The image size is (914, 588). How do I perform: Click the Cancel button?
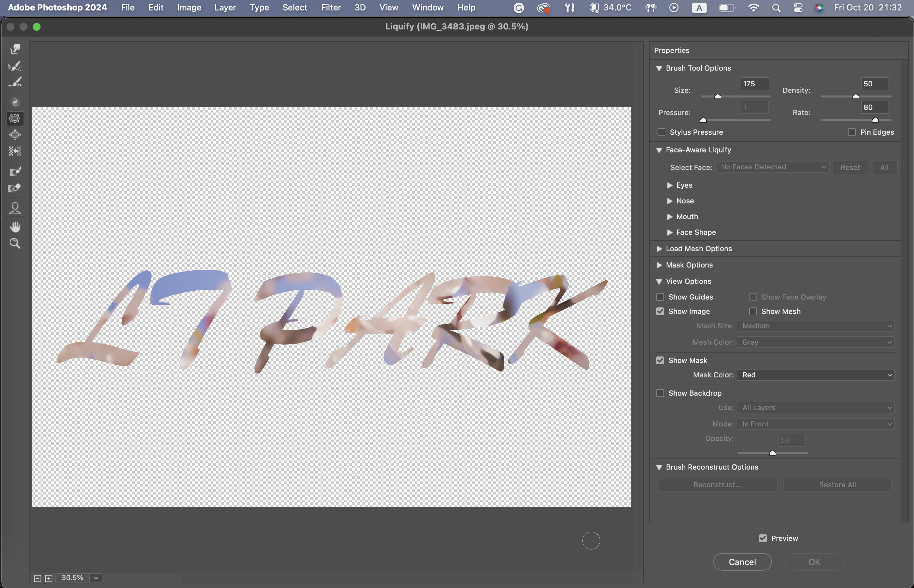(742, 562)
